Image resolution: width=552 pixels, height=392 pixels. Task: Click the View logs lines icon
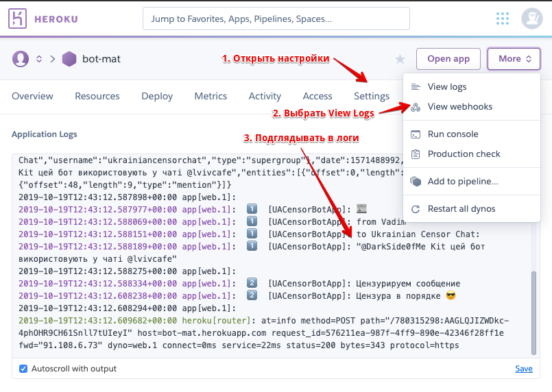[416, 86]
